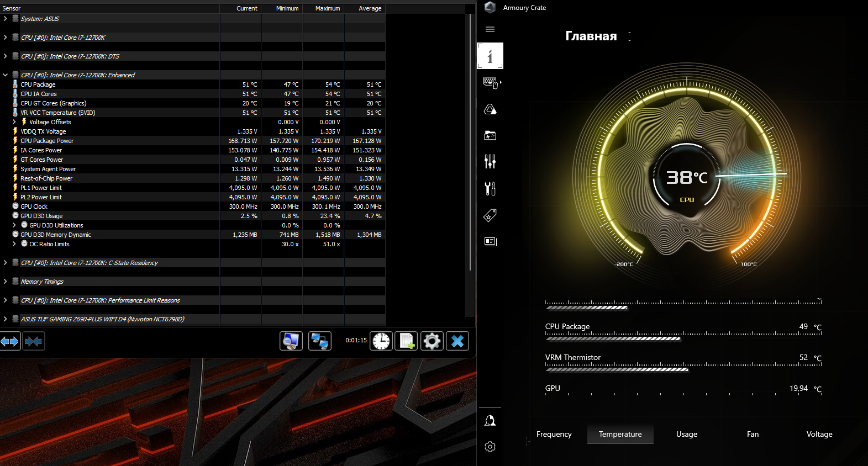Click the clock icon beside GPU Clock
This screenshot has height=466, width=868.
[15, 206]
